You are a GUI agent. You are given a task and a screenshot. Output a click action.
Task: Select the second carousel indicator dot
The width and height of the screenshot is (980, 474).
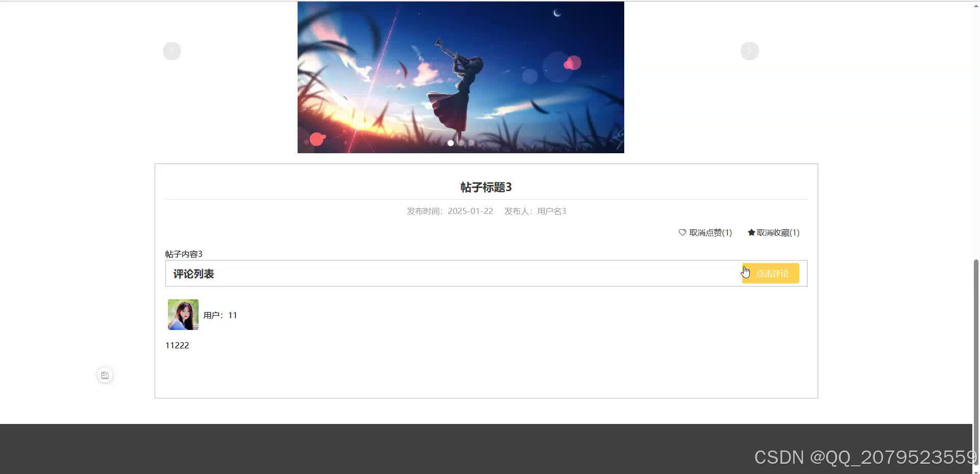click(x=461, y=143)
